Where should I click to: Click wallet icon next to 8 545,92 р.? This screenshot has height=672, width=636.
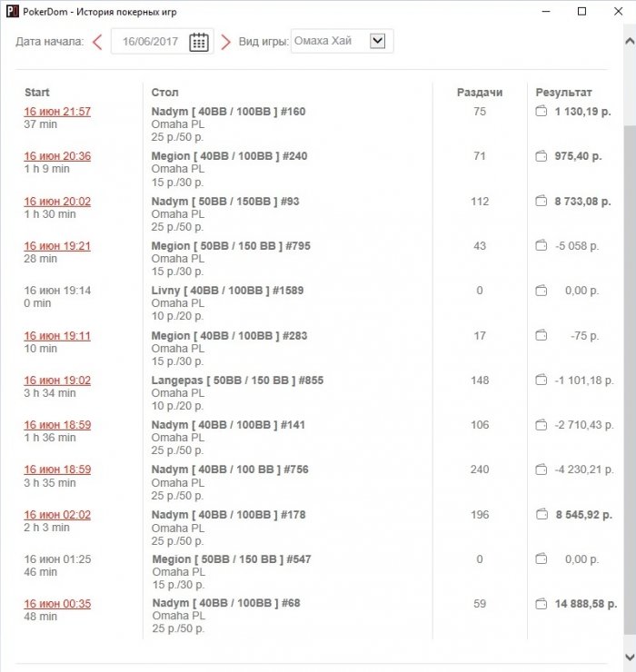click(542, 514)
